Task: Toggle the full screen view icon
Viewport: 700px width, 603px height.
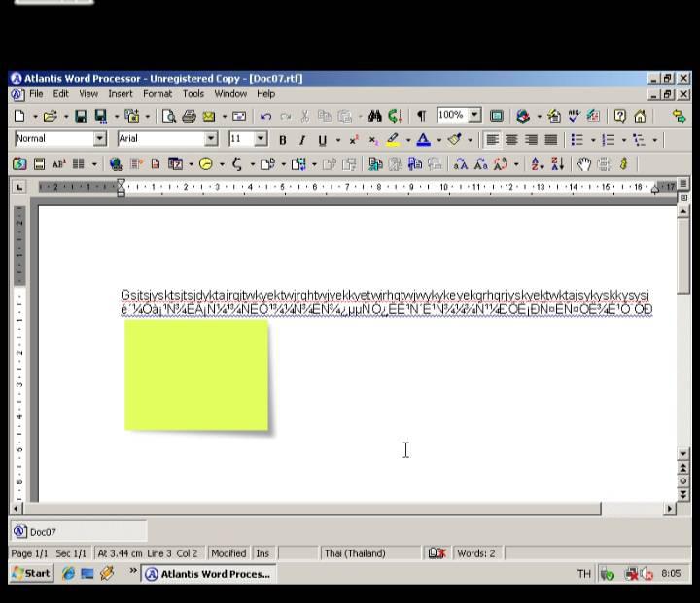Action: click(497, 116)
